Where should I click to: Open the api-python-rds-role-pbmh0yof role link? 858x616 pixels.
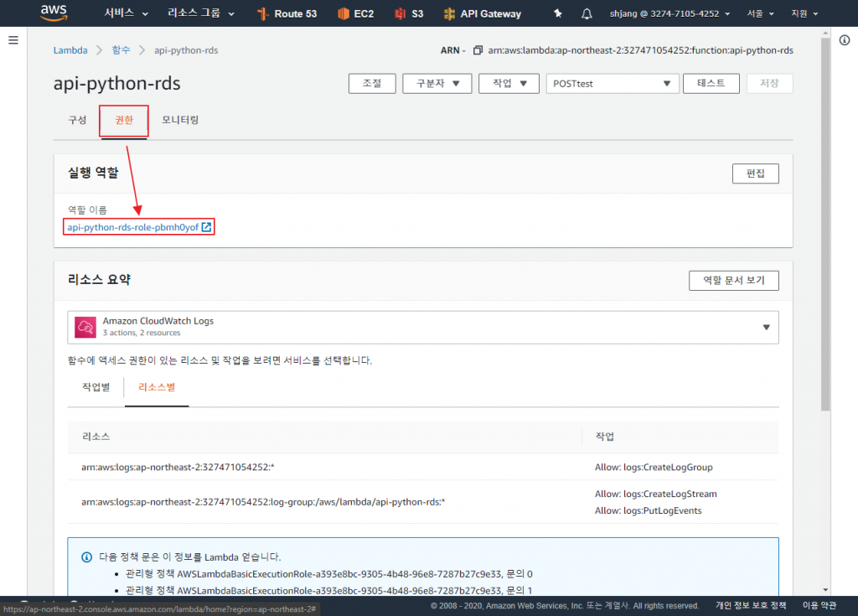pos(134,226)
